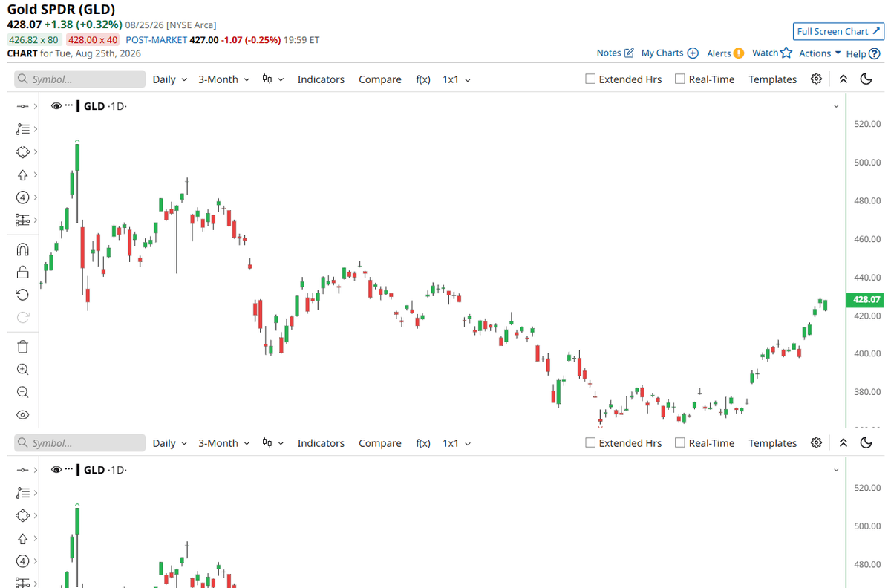This screenshot has height=588, width=891.
Task: Open candlestick chart type dropdown in lower toolbar
Action: click(x=273, y=443)
